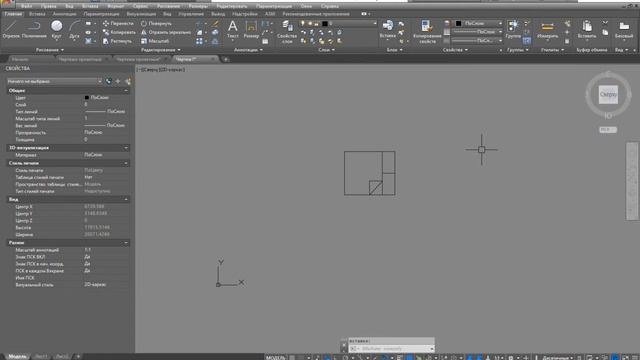The image size is (640, 360).
Task: Click quick select icon in Свойства panel
Action: [128, 81]
